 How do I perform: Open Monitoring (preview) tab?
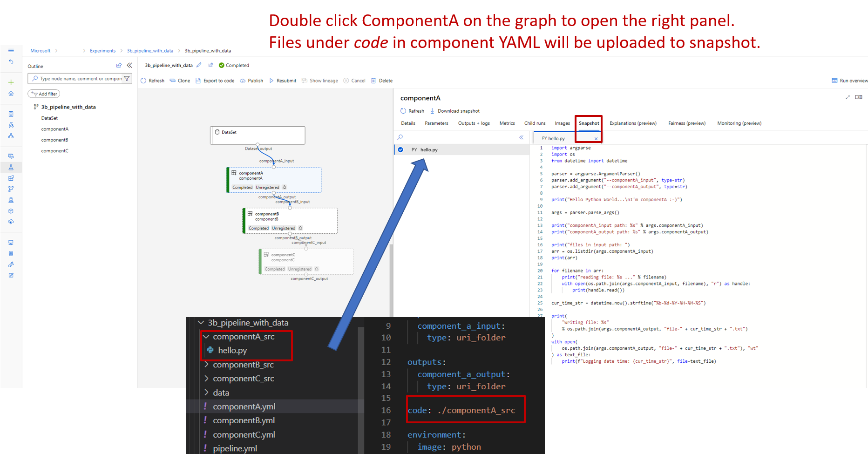[x=739, y=123]
